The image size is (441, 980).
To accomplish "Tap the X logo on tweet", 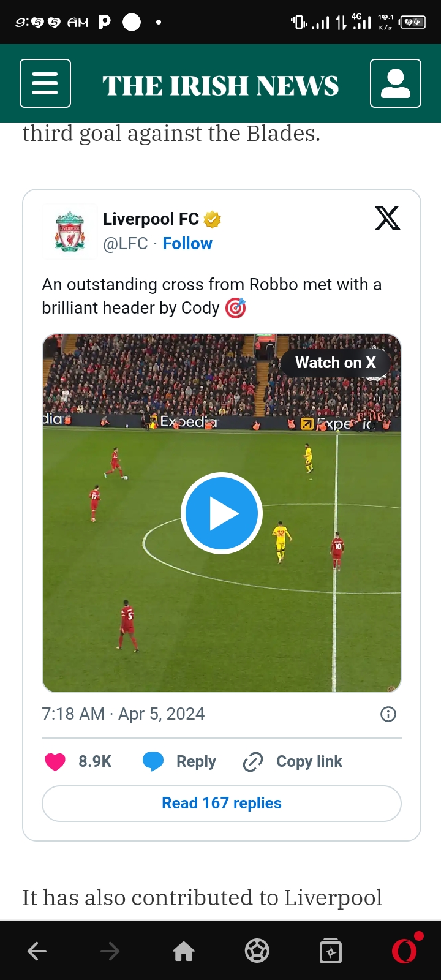I will [x=387, y=218].
